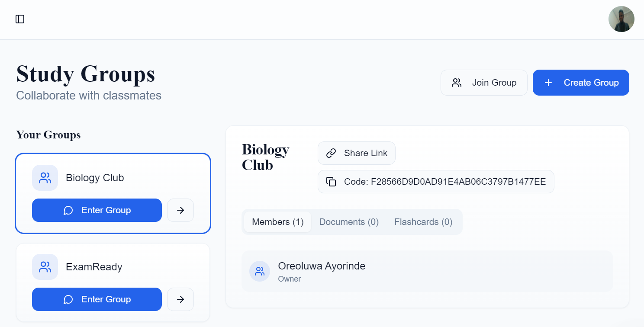Switch to the Members (1) tab
Image resolution: width=644 pixels, height=327 pixels.
pyautogui.click(x=278, y=222)
